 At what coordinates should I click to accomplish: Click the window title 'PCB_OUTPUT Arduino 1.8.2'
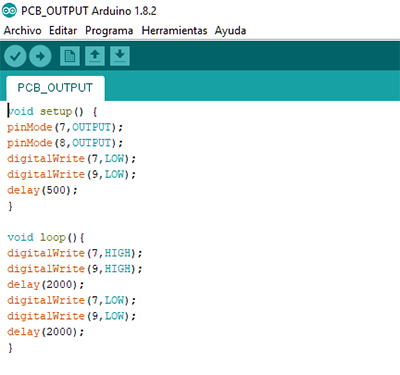[89, 11]
